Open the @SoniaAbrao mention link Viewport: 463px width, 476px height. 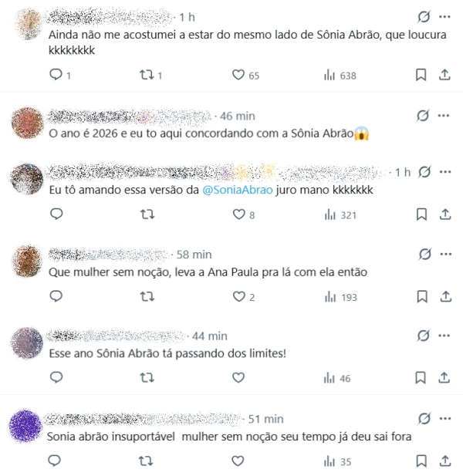pos(238,190)
